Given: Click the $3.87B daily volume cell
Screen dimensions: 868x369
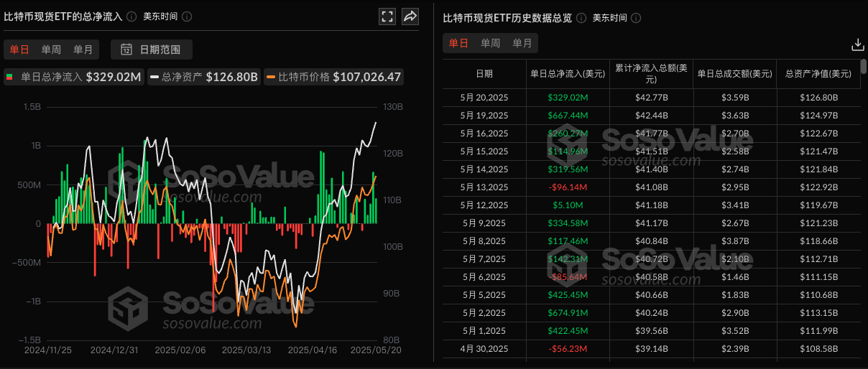Looking at the screenshot, I should pyautogui.click(x=734, y=240).
